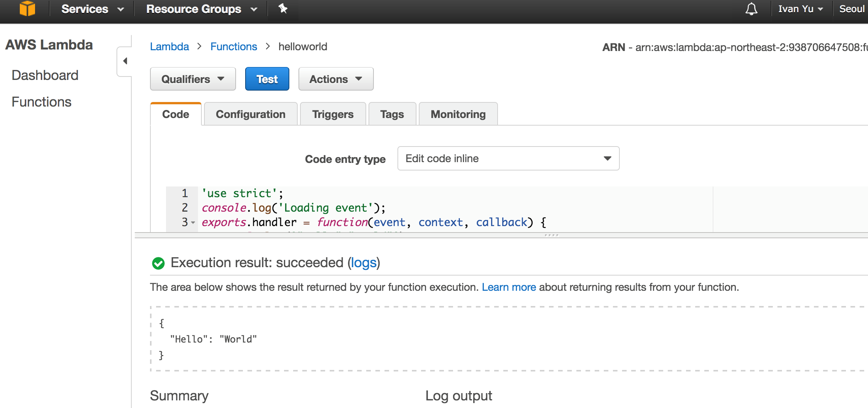The height and width of the screenshot is (408, 868).
Task: Click the Learn more link
Action: click(x=509, y=287)
